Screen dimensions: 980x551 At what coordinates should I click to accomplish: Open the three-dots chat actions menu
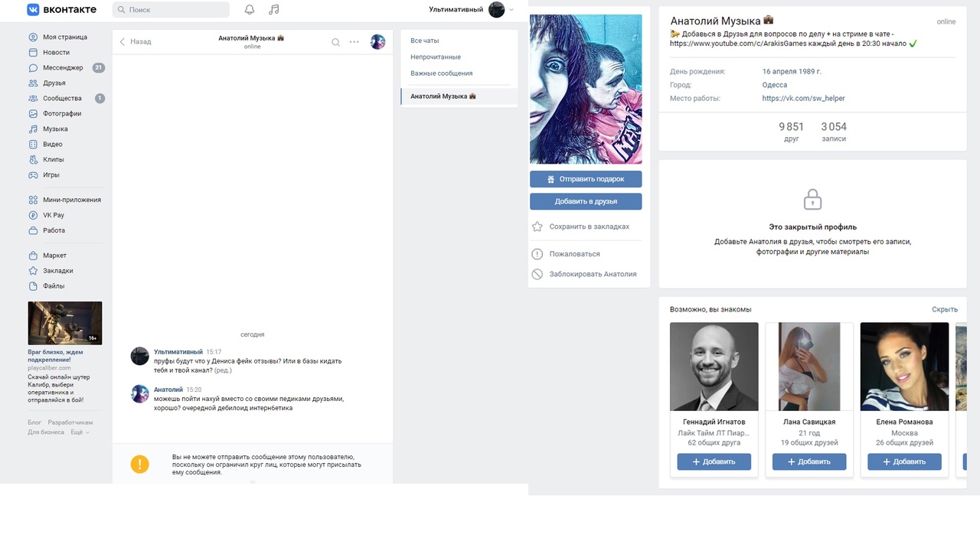pos(354,42)
